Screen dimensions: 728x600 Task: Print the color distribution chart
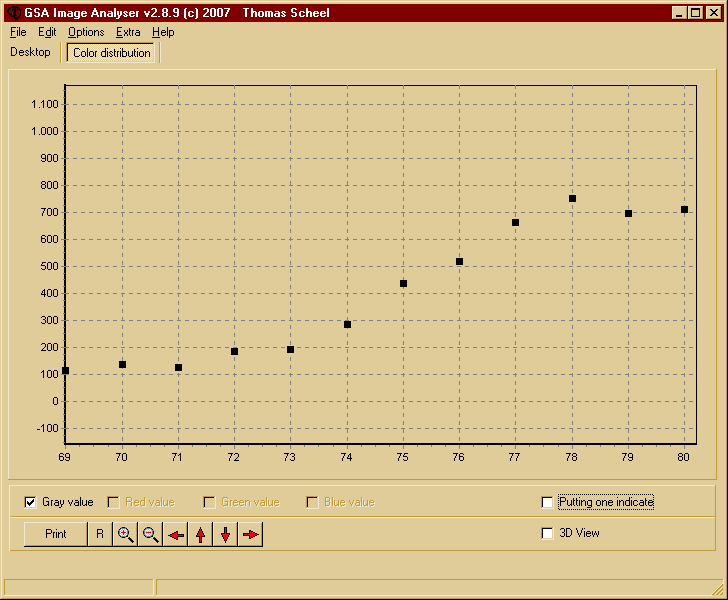point(56,534)
